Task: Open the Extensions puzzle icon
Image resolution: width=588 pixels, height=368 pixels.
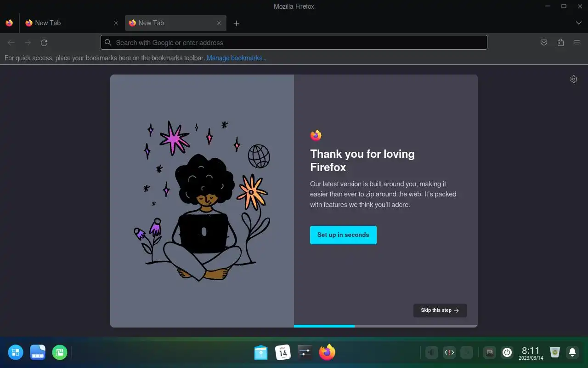Action: click(x=560, y=43)
